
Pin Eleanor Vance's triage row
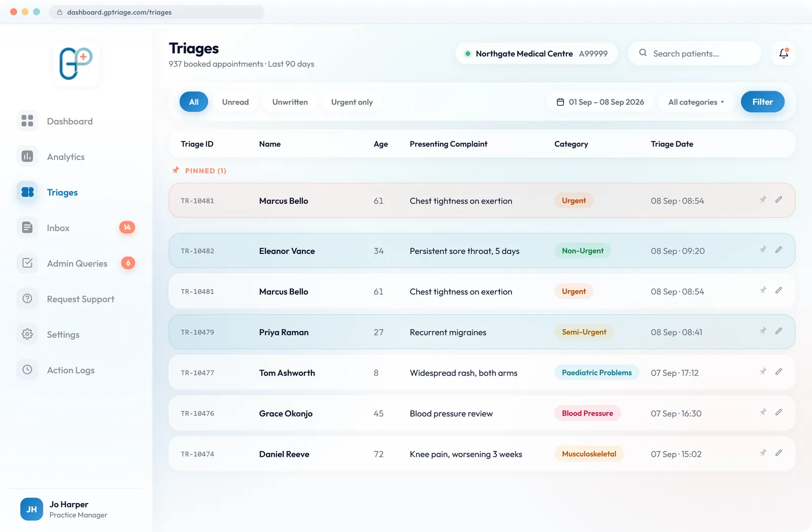[763, 250]
